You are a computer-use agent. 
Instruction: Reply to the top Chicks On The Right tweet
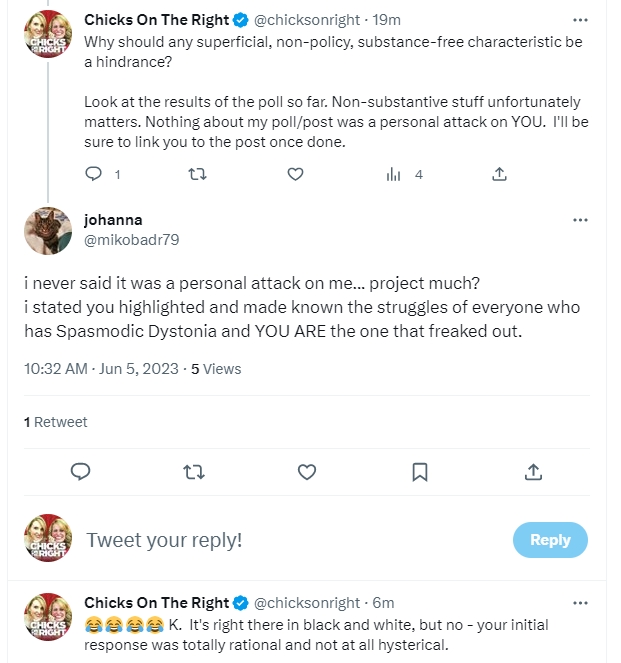coord(94,174)
